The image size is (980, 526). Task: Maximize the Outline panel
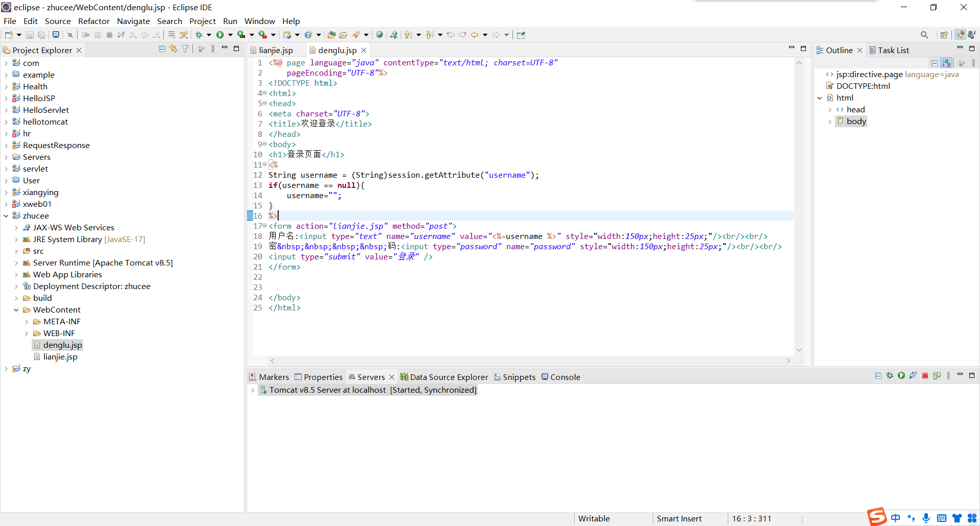coord(972,48)
